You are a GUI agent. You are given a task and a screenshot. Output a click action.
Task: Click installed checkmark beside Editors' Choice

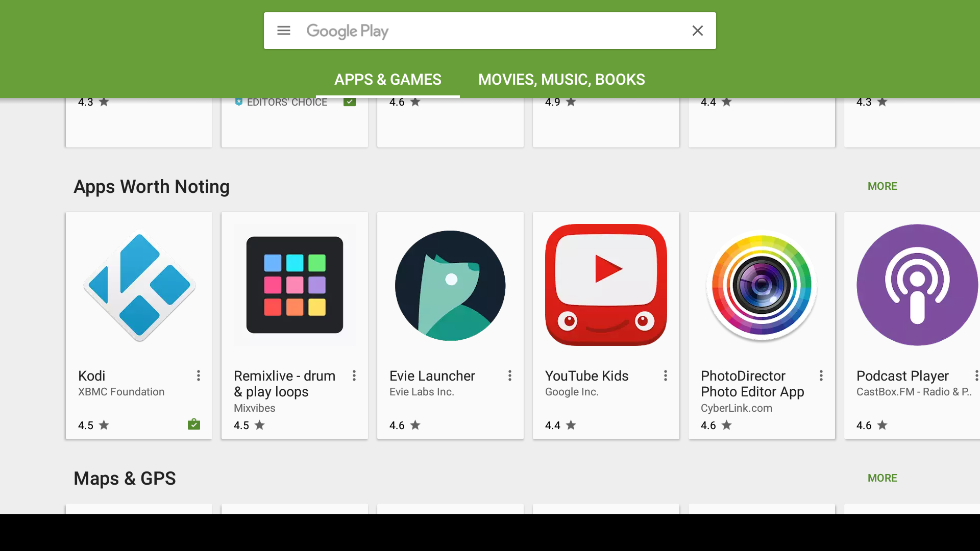(x=350, y=102)
